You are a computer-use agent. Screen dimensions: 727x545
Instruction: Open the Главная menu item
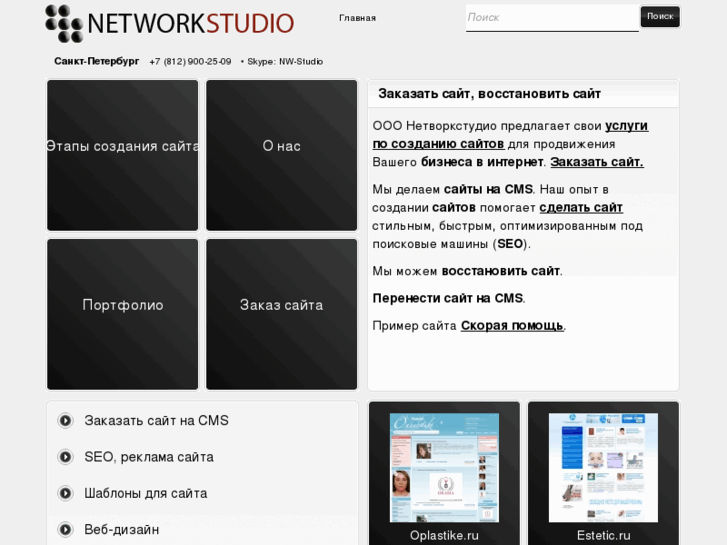[357, 18]
